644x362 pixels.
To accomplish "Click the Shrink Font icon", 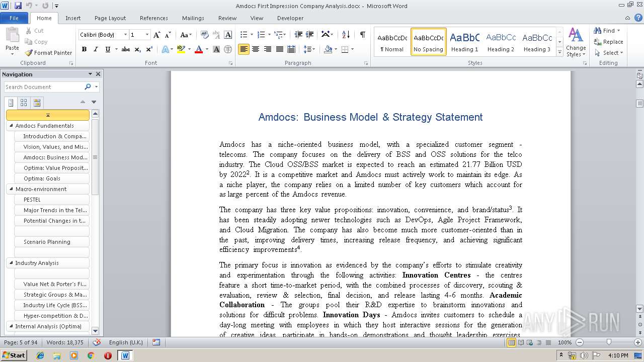I will [x=168, y=35].
